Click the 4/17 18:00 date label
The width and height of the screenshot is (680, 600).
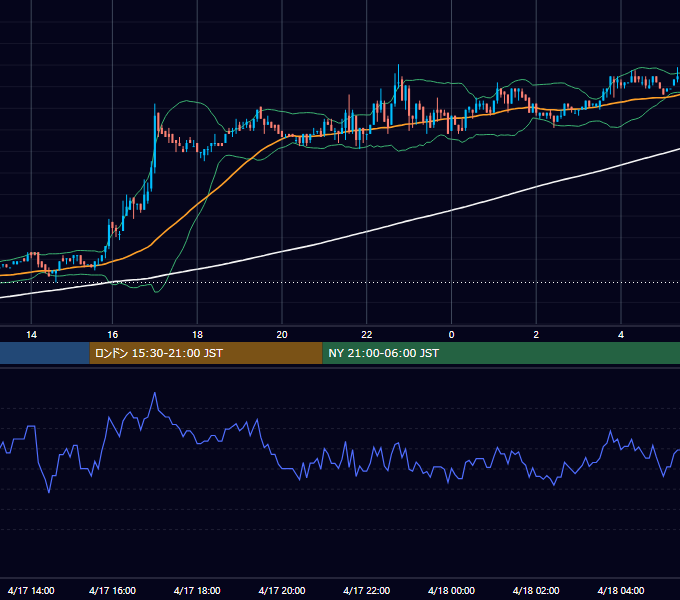pos(197,590)
